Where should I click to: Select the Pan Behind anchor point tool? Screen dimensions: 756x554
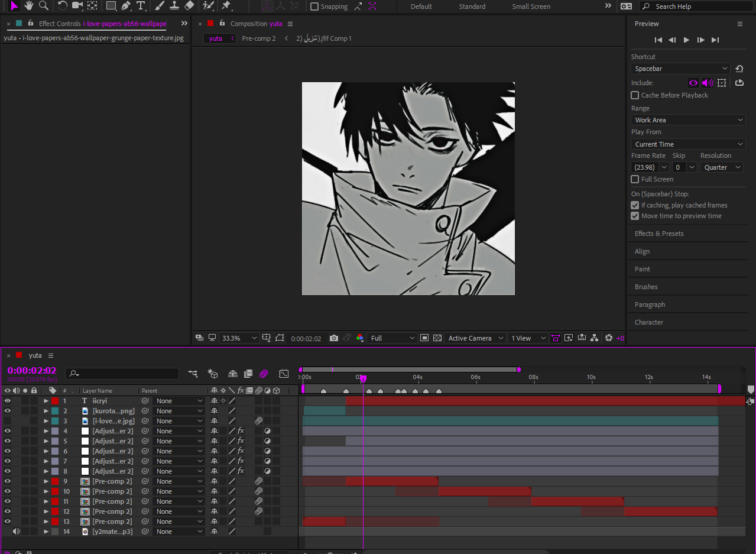[92, 6]
